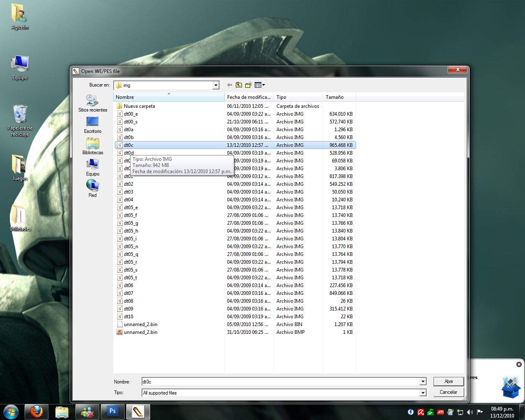Select the dt0c file icon
This screenshot has height=420, width=525.
tap(120, 145)
